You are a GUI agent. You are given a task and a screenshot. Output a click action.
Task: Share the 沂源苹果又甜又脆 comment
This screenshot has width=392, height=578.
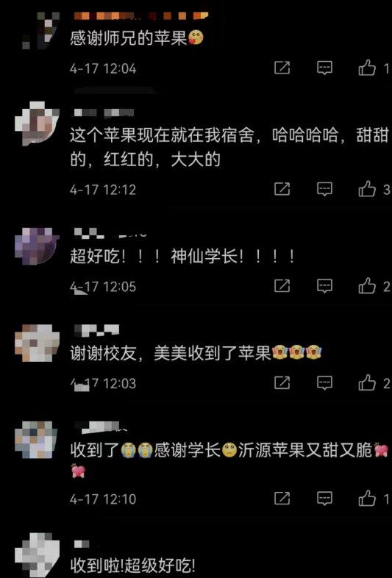tap(282, 498)
